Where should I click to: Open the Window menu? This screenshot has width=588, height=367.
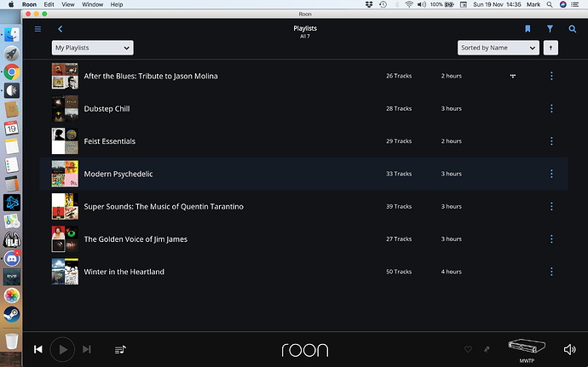[92, 4]
